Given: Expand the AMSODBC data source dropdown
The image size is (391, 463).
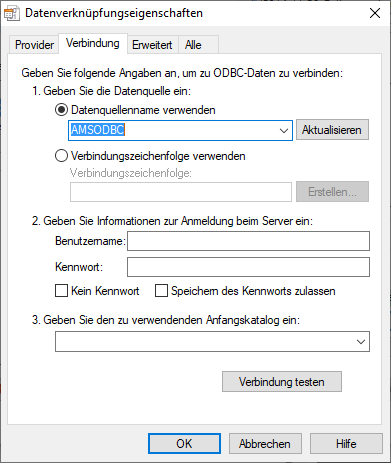Looking at the screenshot, I should pos(284,130).
